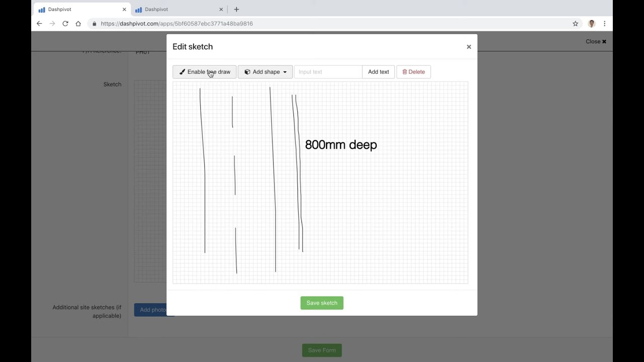View site security lock icon
Image resolution: width=644 pixels, height=362 pixels.
(x=94, y=24)
